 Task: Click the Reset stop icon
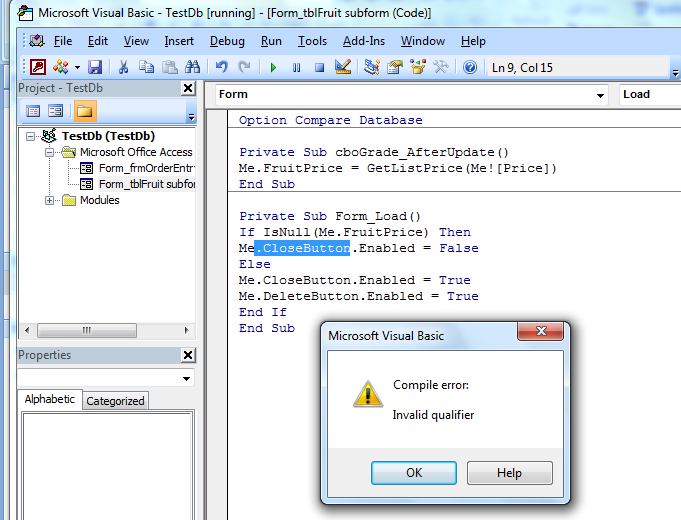coord(319,67)
